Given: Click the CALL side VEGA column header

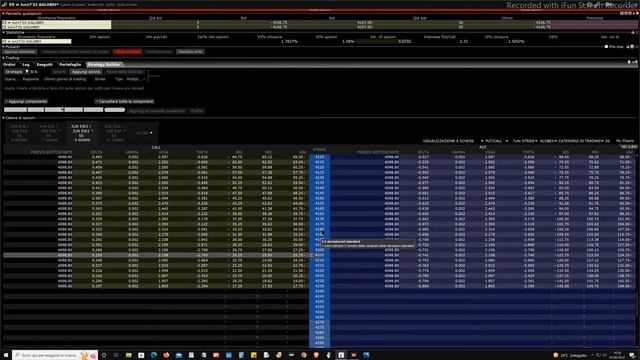Looking at the screenshot, I should pyautogui.click(x=163, y=152).
